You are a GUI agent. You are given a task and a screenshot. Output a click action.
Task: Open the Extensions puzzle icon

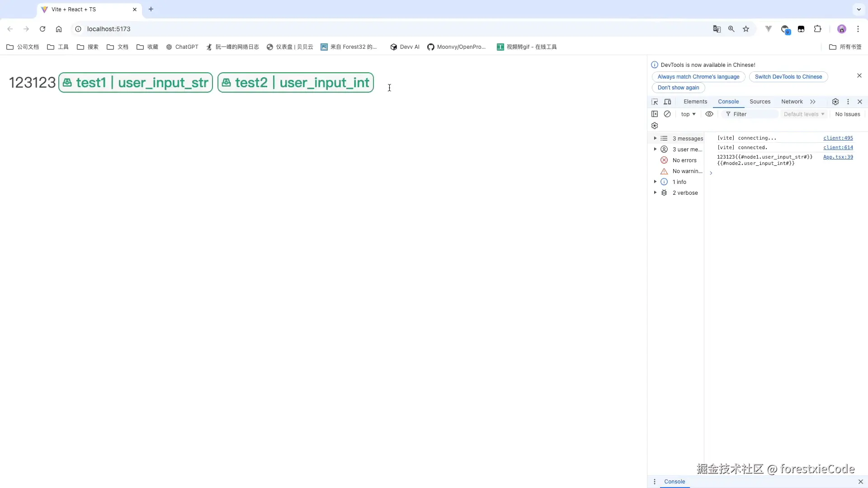pyautogui.click(x=817, y=29)
